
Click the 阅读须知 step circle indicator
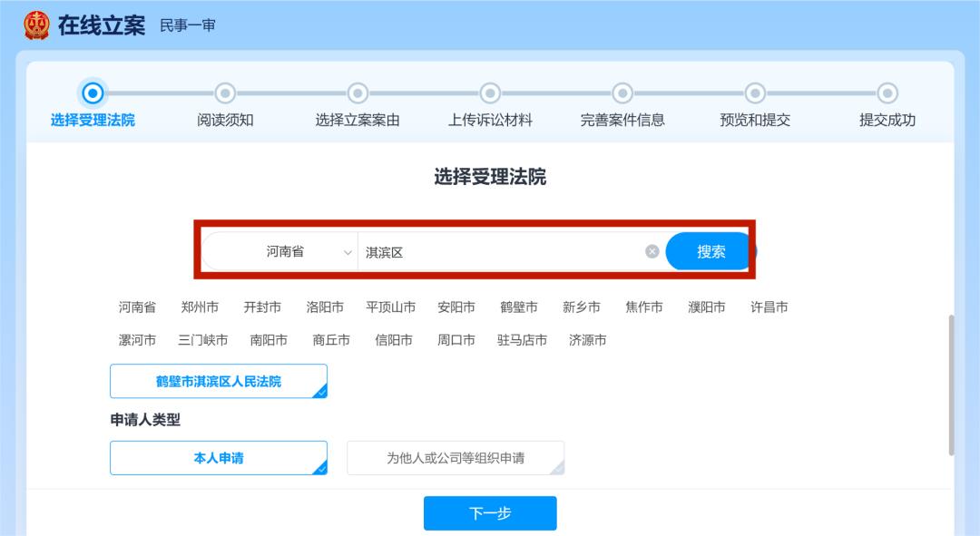(x=225, y=93)
